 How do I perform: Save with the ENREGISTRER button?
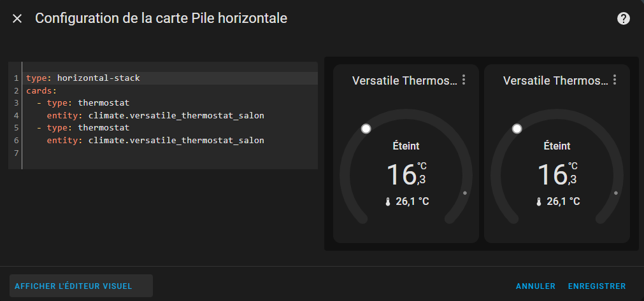tap(597, 286)
